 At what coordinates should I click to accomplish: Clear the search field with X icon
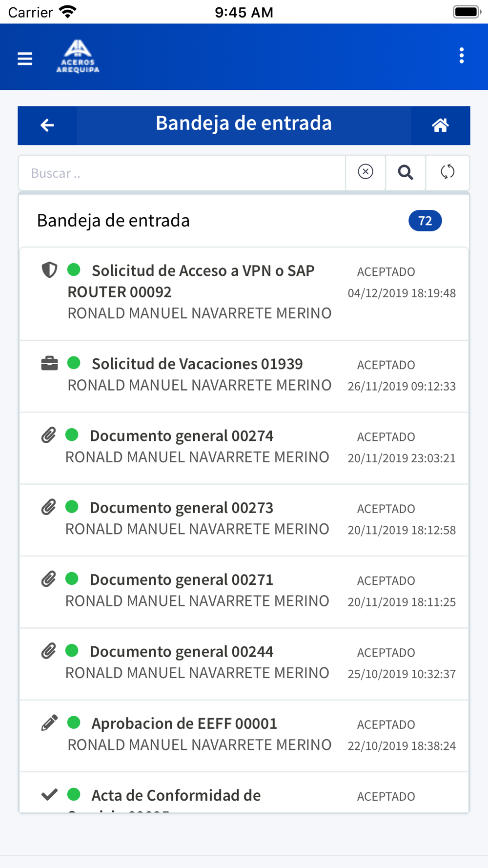[366, 172]
